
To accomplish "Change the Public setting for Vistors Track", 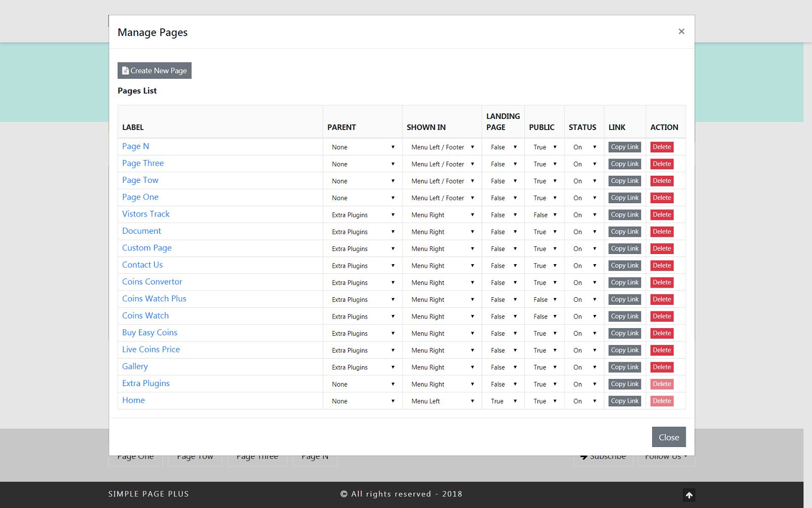I will tap(544, 215).
